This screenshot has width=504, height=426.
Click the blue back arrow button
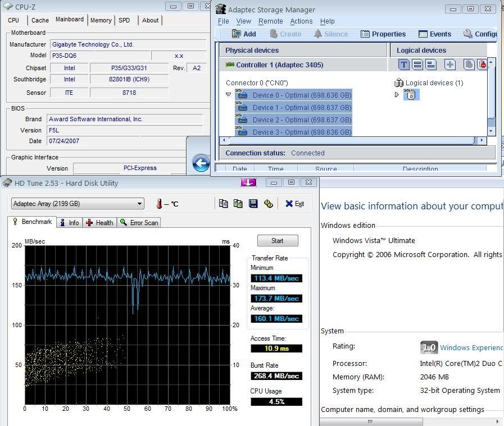pos(201,163)
